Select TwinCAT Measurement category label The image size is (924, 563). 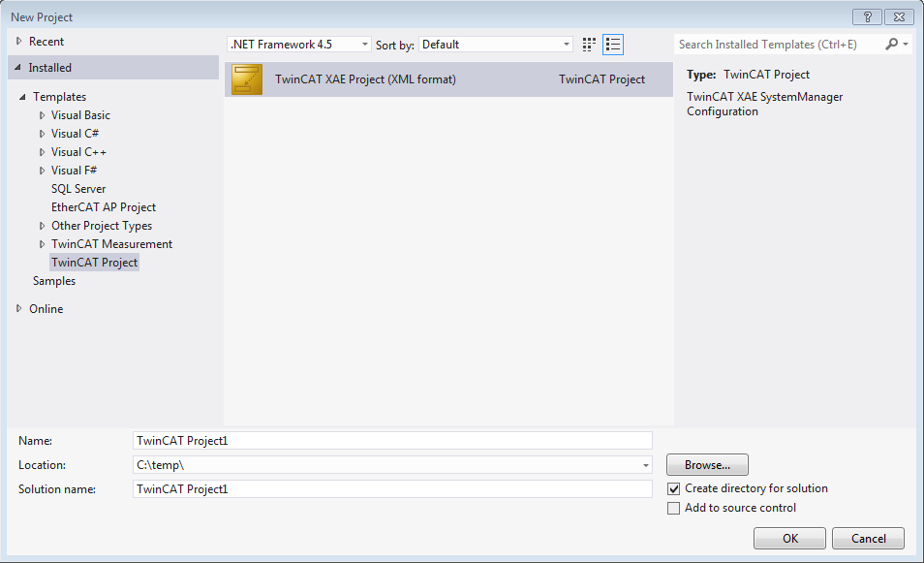tap(112, 243)
